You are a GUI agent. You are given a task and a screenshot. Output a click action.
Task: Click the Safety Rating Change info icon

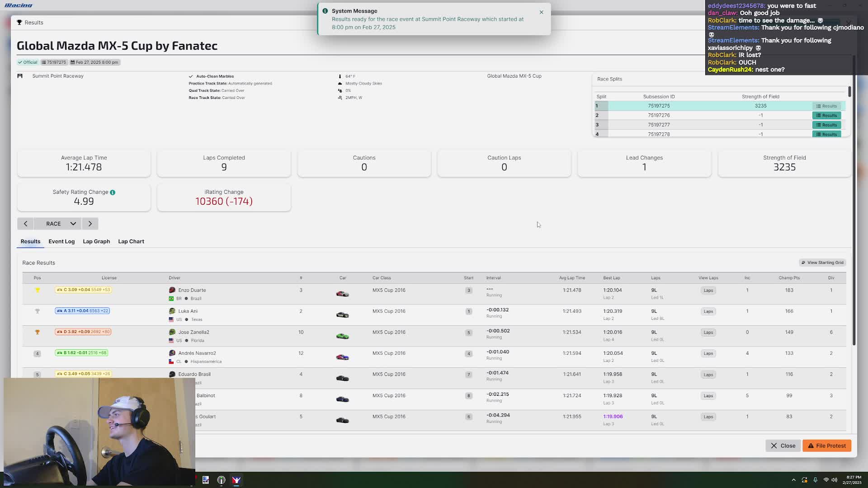[113, 192]
